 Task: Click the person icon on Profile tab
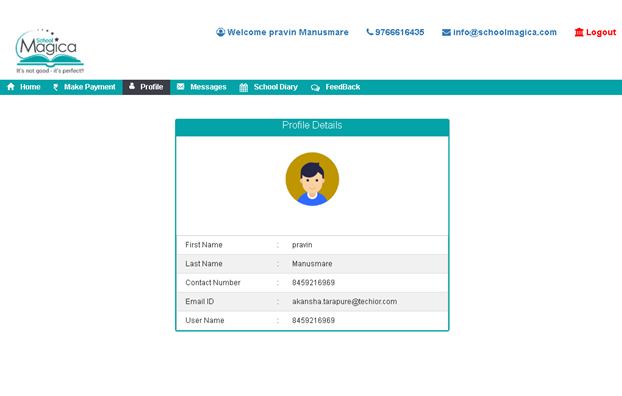coord(132,86)
